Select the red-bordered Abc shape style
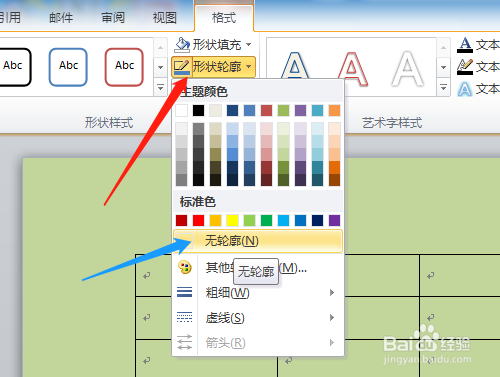 click(124, 67)
